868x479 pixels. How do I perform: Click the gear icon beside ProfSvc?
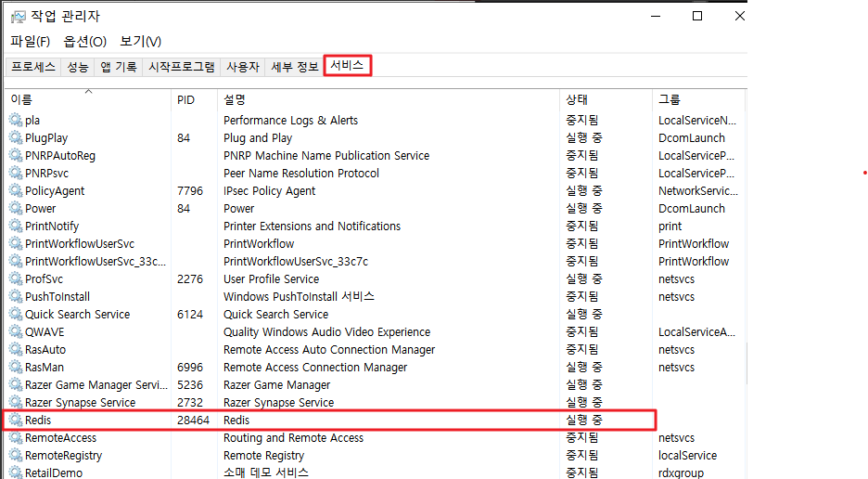point(16,278)
